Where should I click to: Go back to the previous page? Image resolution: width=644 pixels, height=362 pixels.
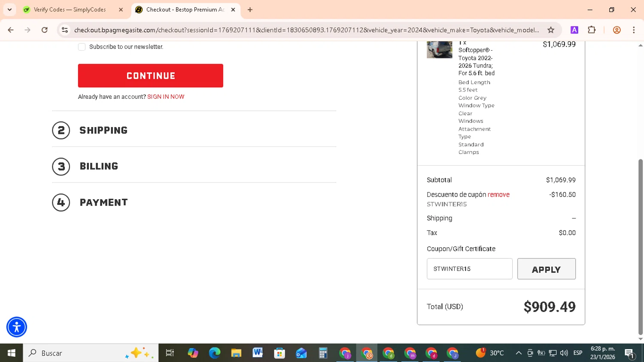(x=11, y=30)
